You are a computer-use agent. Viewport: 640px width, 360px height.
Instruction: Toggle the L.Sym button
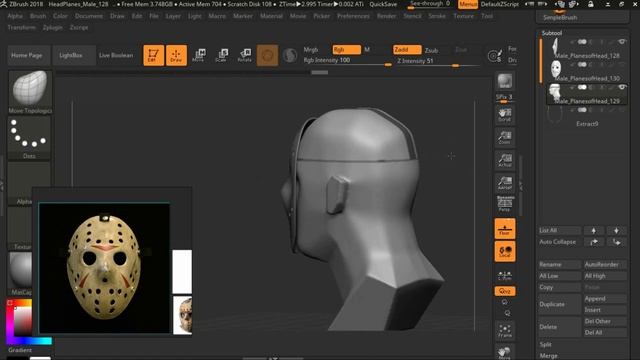505,276
